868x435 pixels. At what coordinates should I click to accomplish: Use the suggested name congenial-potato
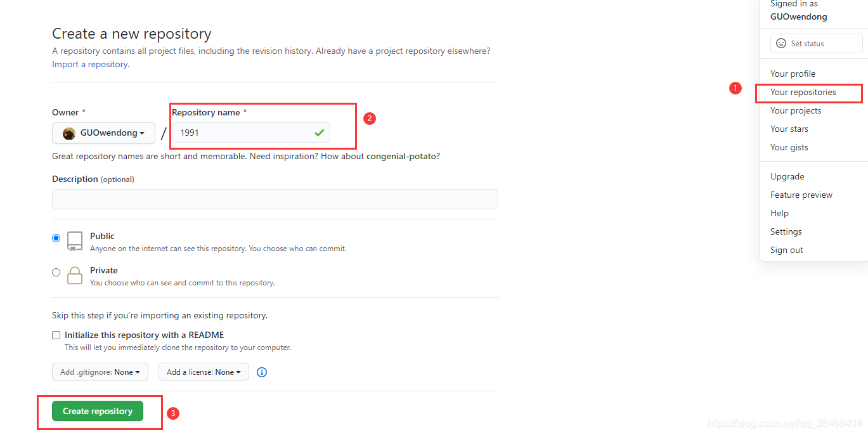pos(402,156)
